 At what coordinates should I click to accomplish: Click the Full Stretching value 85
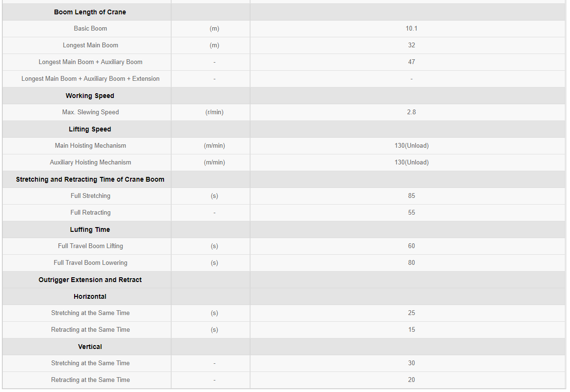(x=411, y=196)
